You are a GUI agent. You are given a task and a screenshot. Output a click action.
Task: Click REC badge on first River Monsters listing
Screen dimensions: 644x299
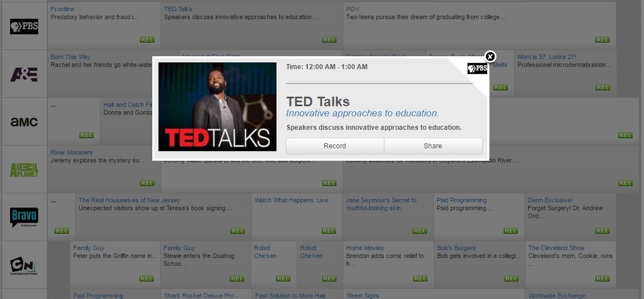click(x=147, y=183)
